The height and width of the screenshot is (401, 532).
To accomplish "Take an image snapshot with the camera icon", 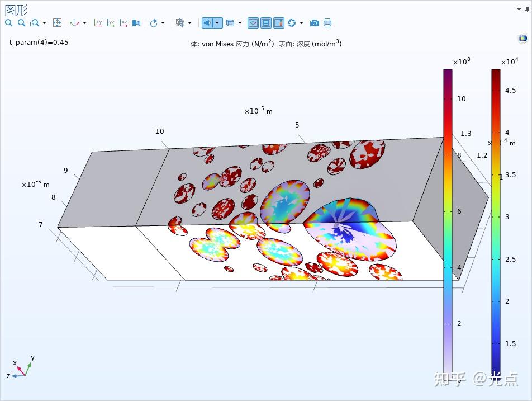I will coord(314,23).
